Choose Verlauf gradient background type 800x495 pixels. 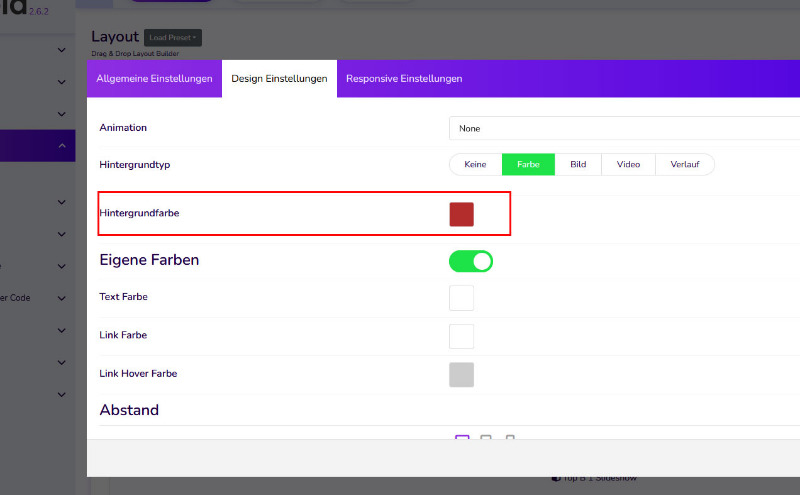[685, 164]
